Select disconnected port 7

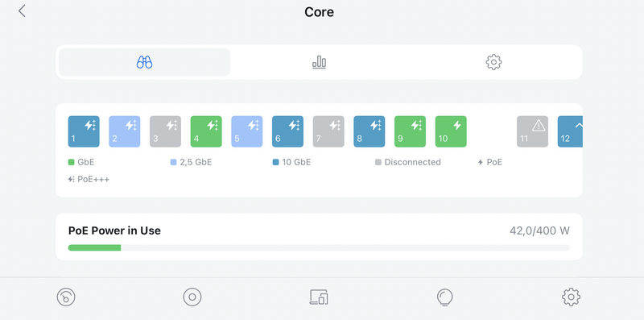coord(328,131)
